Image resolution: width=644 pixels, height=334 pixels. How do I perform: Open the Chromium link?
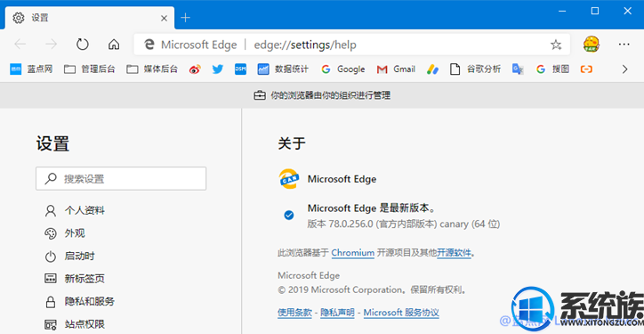point(353,253)
